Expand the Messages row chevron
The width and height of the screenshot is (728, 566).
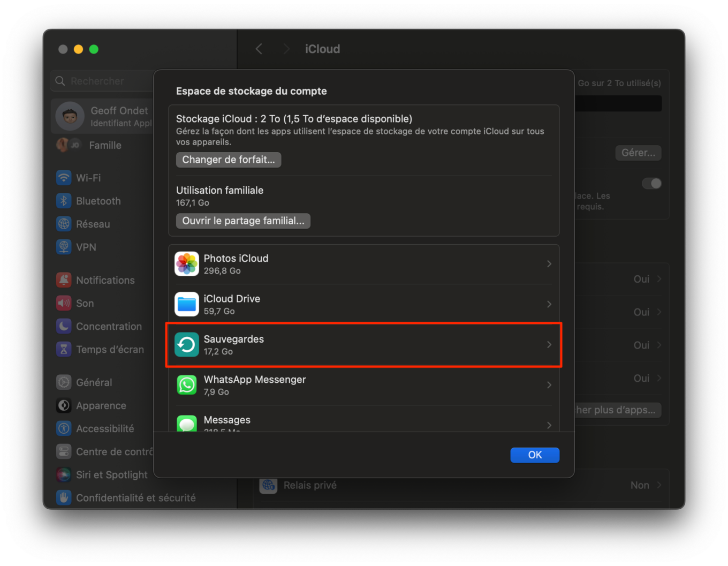(x=549, y=425)
